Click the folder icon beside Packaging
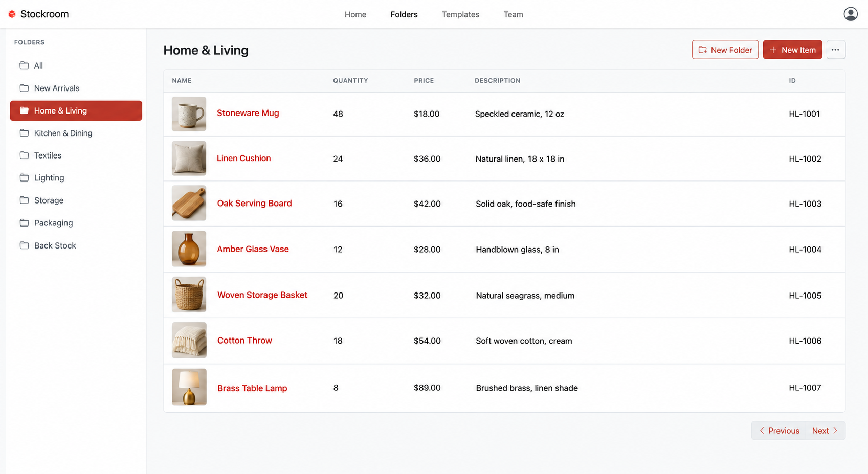 click(24, 223)
